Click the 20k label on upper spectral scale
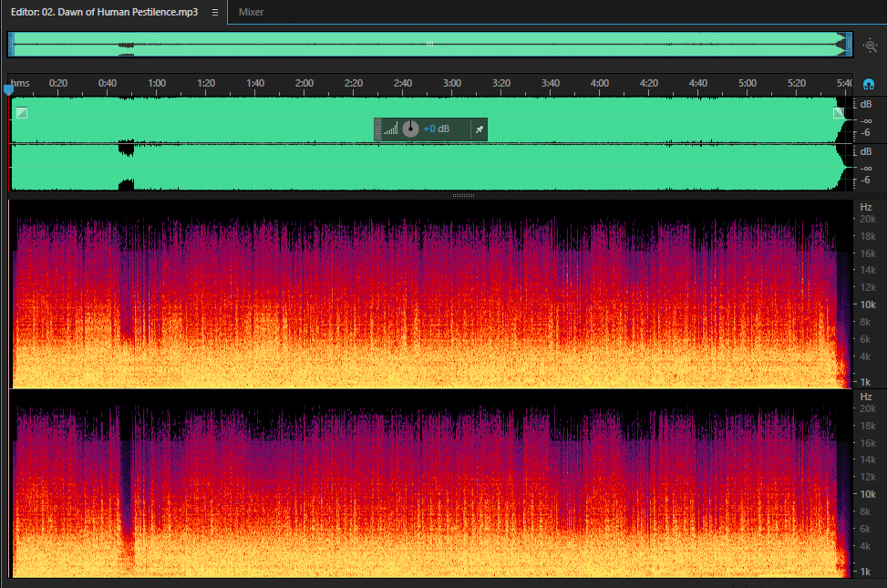887x588 pixels. (868, 219)
